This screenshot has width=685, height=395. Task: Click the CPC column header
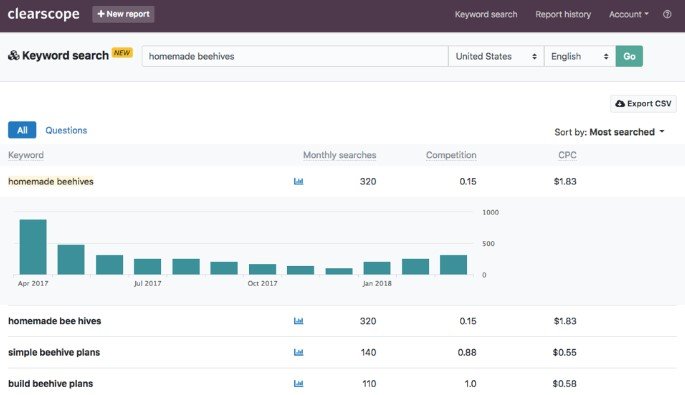(567, 155)
